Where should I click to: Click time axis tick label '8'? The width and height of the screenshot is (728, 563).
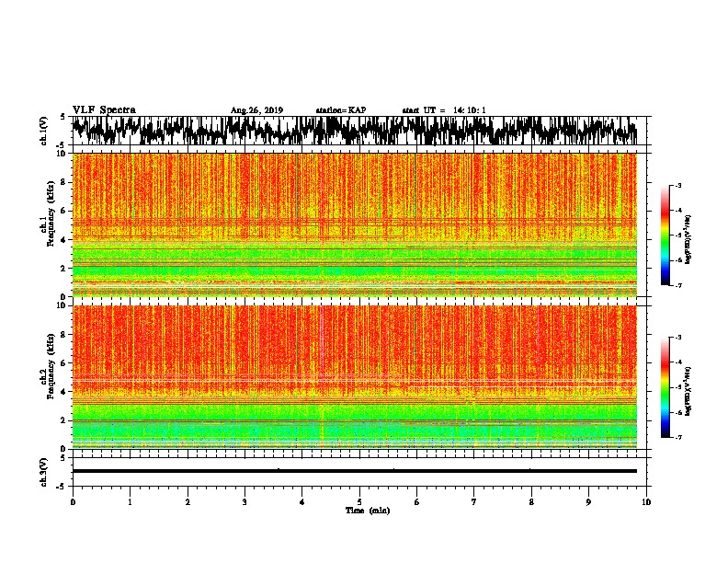(x=531, y=502)
